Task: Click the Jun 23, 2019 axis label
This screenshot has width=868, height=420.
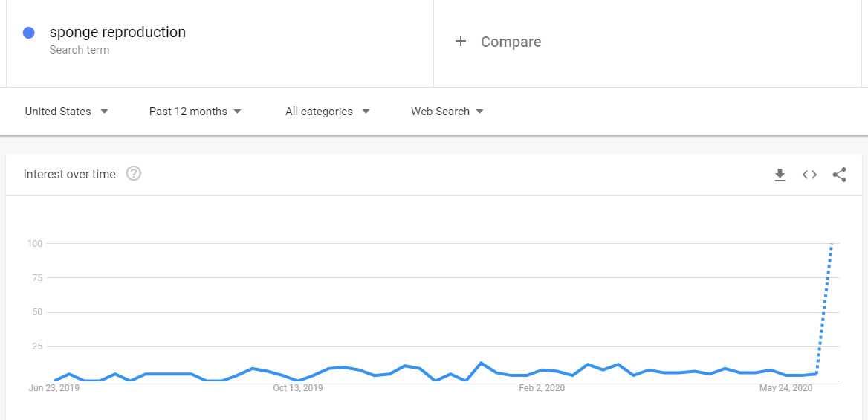Action: click(54, 388)
